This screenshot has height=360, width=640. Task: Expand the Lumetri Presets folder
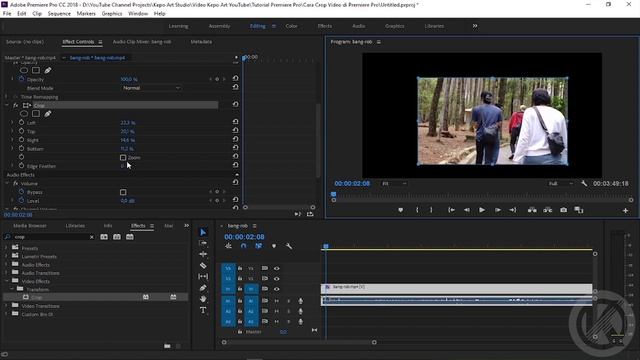6,256
